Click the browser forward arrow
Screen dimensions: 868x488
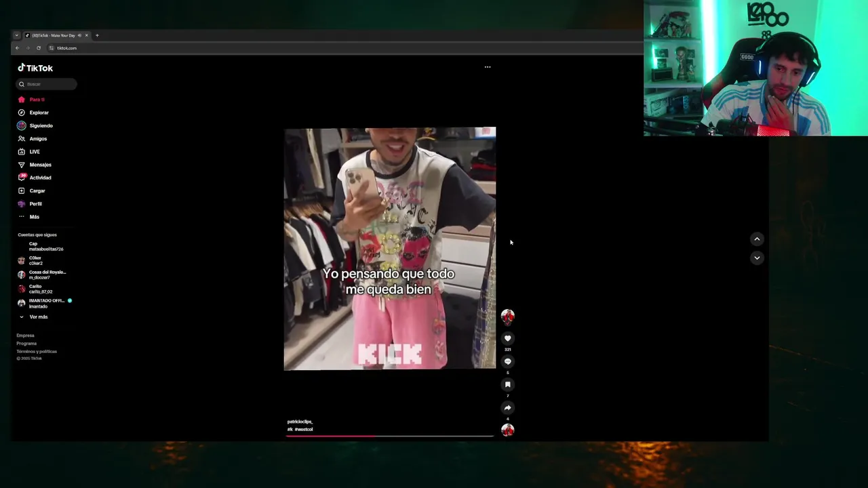point(28,48)
